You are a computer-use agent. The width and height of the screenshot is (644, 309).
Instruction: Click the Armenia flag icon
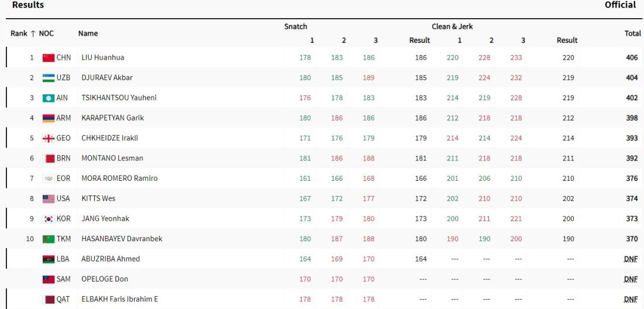point(49,118)
